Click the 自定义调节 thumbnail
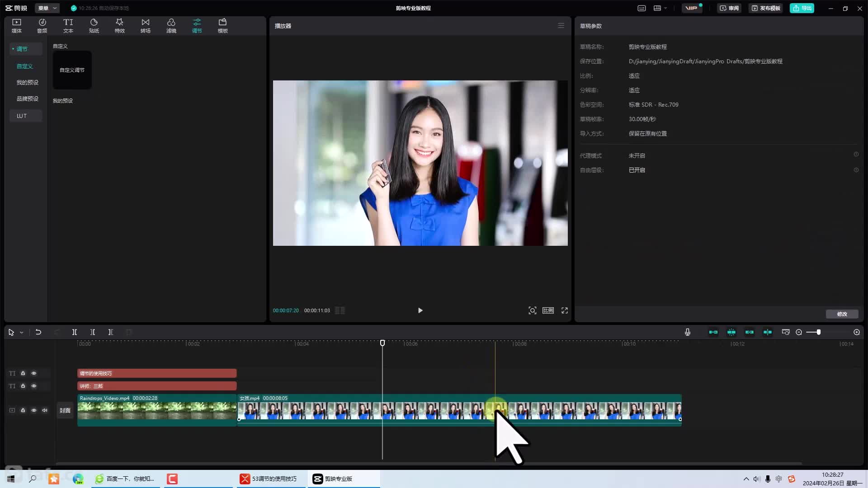868x488 pixels. click(72, 70)
